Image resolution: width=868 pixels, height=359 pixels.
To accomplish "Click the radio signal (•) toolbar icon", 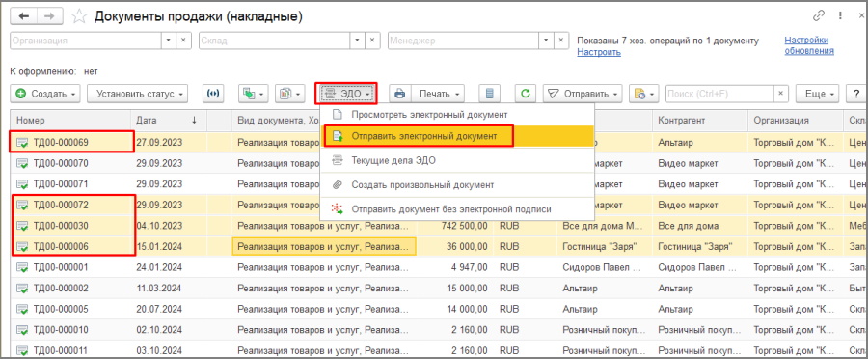I will (x=213, y=94).
